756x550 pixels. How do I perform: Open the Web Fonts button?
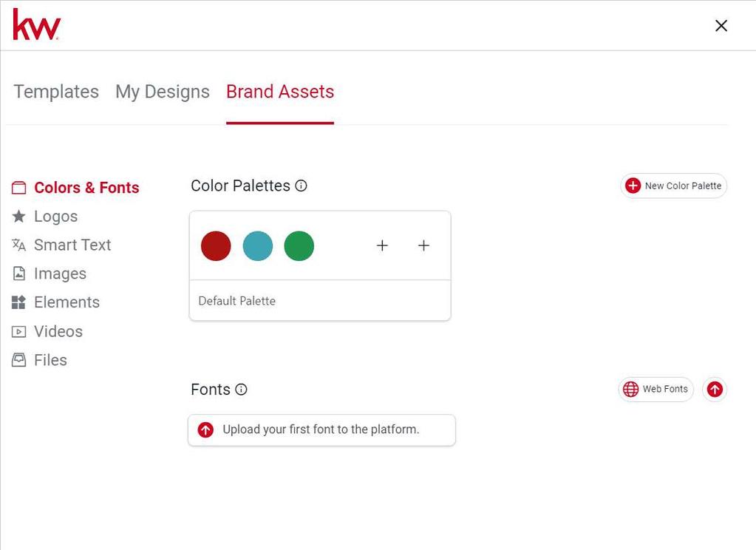pos(656,390)
